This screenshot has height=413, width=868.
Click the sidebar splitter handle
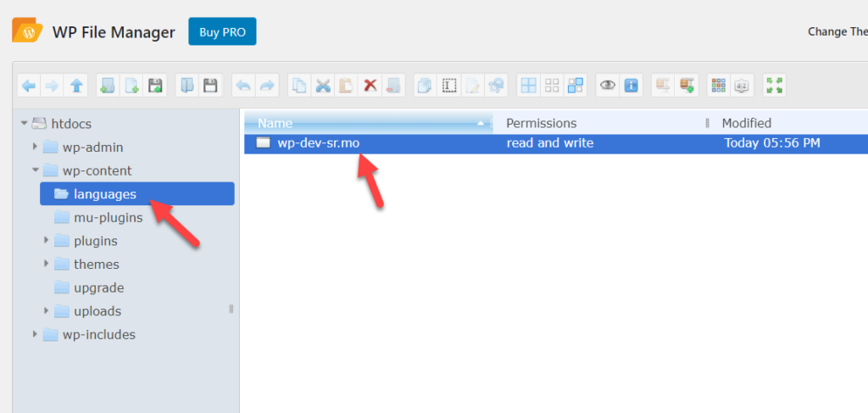click(x=231, y=309)
